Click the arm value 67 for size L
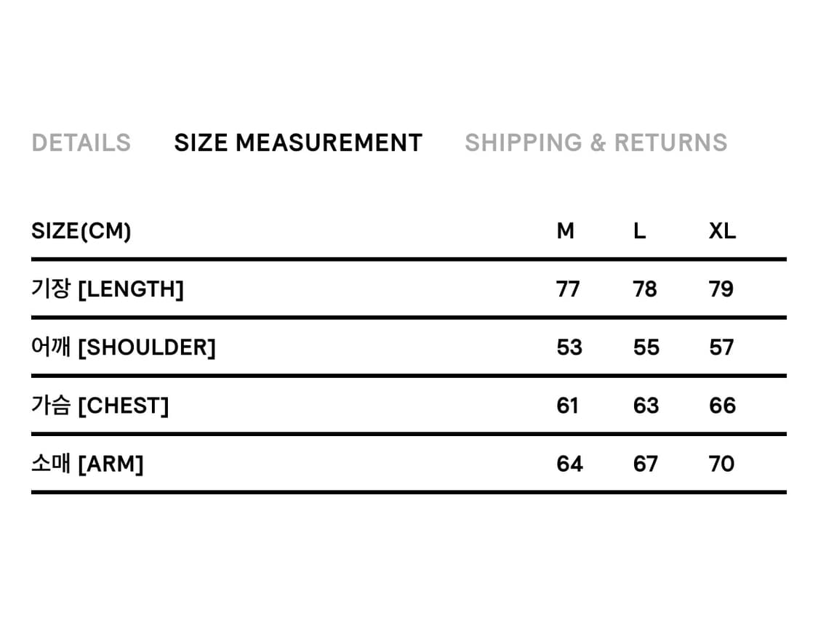Screen dimensions: 818x644 click(645, 464)
